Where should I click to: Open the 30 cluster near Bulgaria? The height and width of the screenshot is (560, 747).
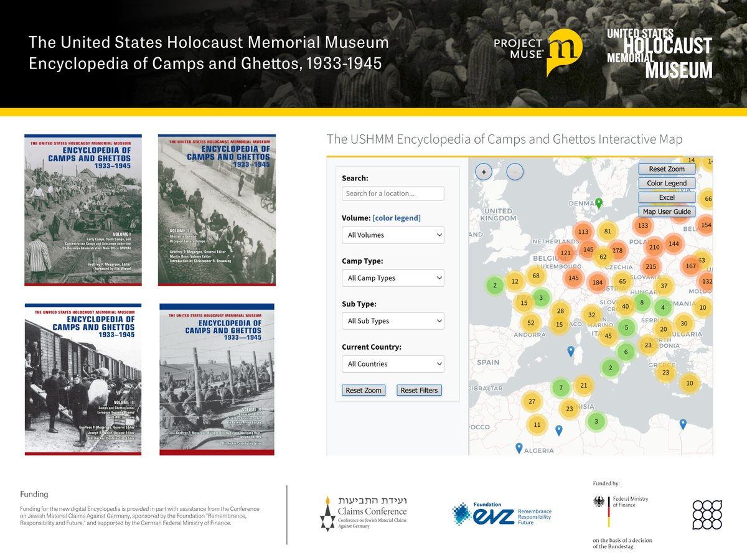pos(684,324)
